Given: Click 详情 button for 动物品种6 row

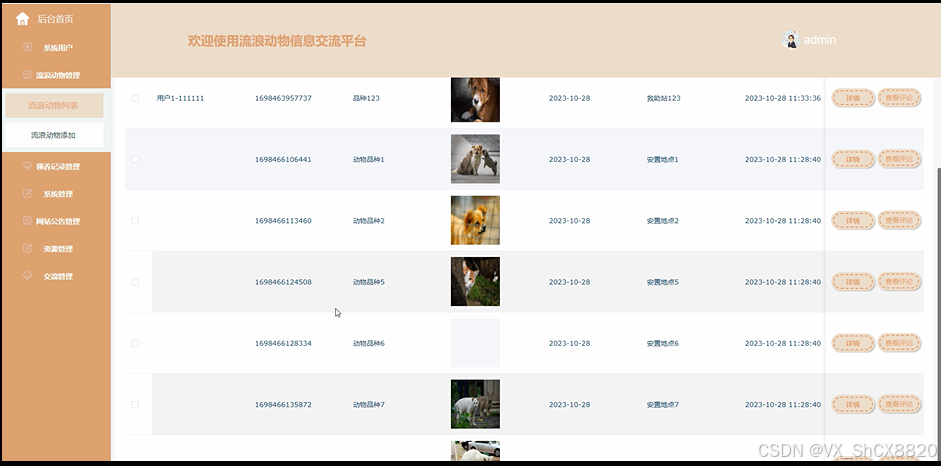Looking at the screenshot, I should (853, 343).
